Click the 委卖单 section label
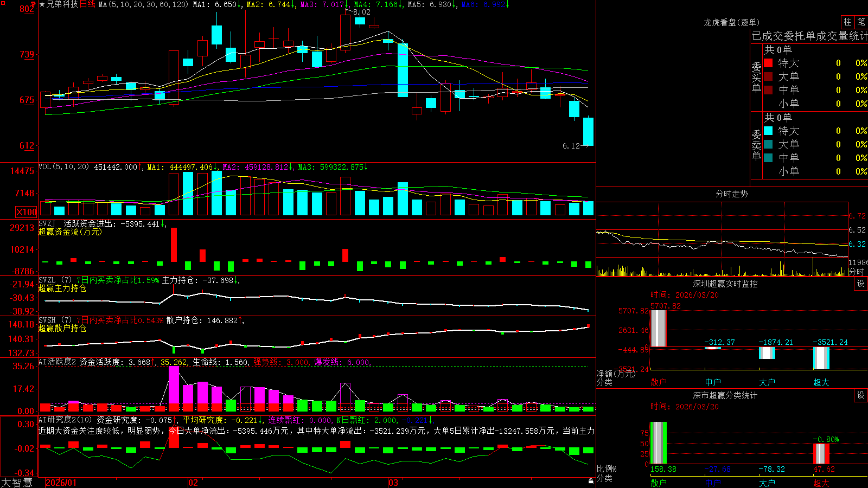Screen dimensions: 868x488 (x=756, y=145)
